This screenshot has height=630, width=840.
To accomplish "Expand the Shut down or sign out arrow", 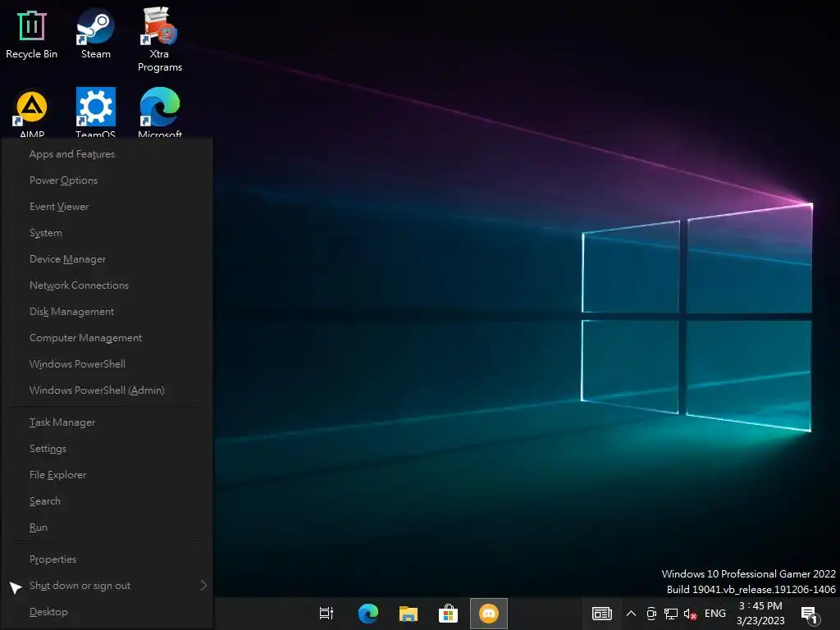I will [x=203, y=586].
